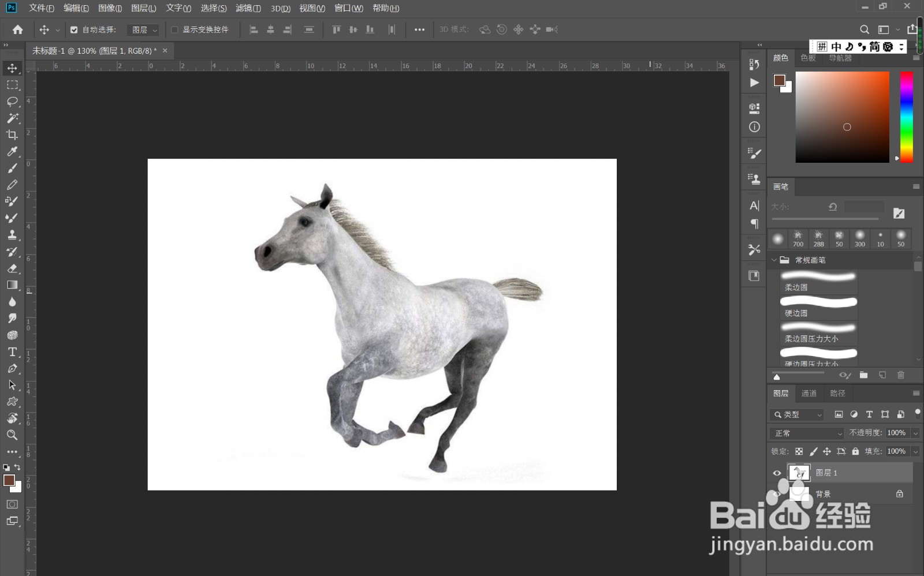Viewport: 924px width, 576px height.
Task: Select the Zoom magnifier tool
Action: [x=12, y=435]
